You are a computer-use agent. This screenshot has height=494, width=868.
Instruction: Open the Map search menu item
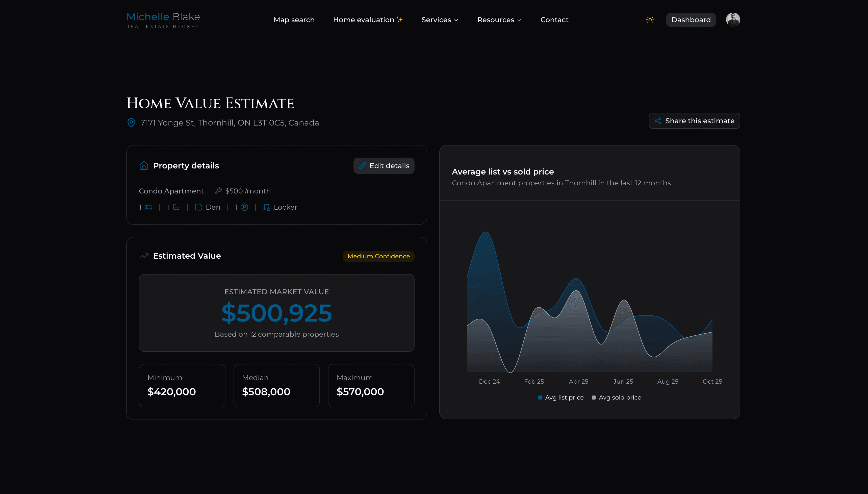coord(294,20)
